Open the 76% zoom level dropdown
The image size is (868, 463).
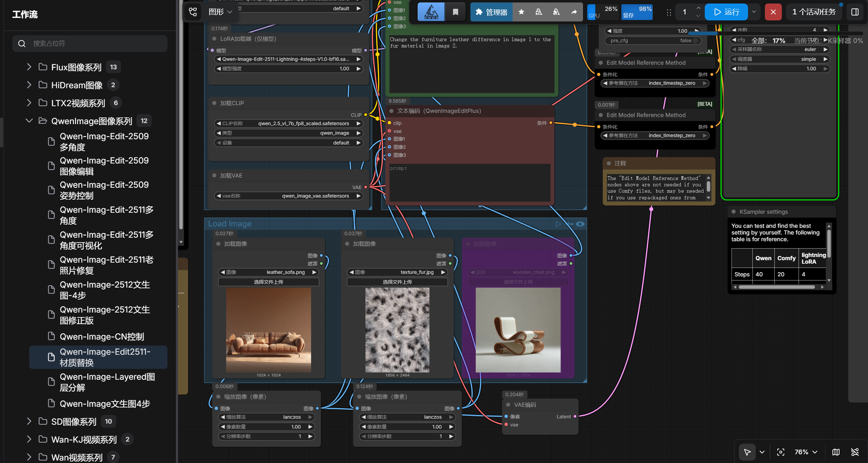pyautogui.click(x=805, y=452)
